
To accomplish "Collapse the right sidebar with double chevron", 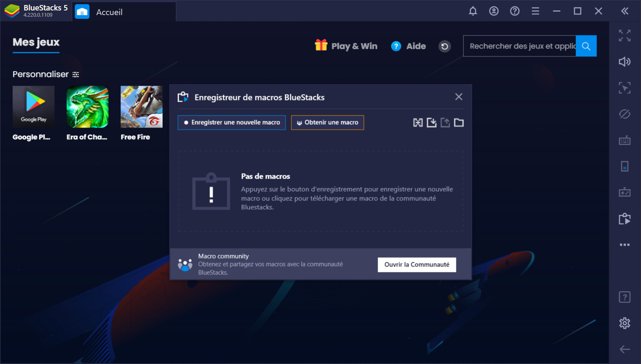I will tap(625, 11).
